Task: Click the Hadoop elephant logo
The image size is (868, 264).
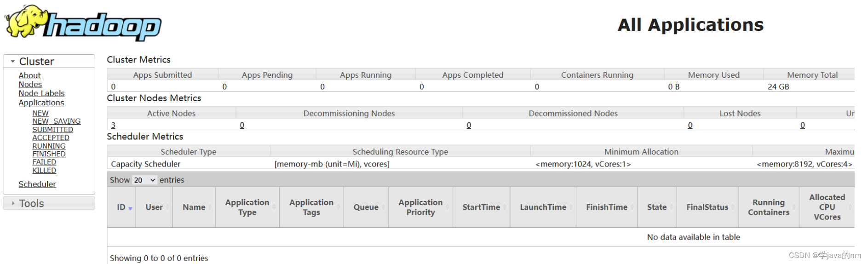Action: coord(83,23)
